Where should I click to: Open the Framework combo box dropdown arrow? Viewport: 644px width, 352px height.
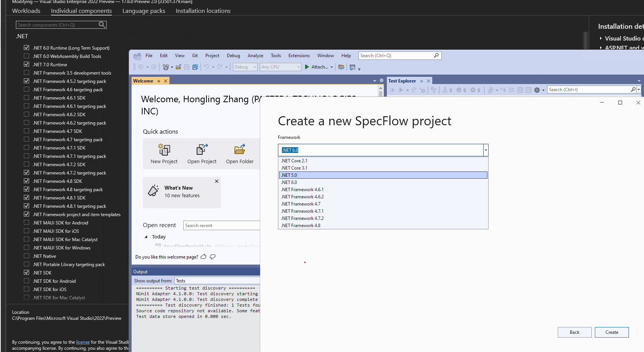[486, 150]
